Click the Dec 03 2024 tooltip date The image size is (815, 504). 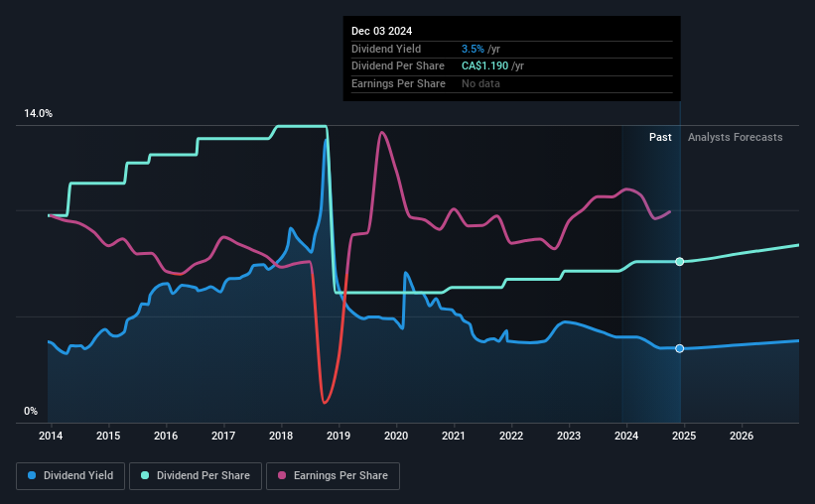[x=381, y=31]
